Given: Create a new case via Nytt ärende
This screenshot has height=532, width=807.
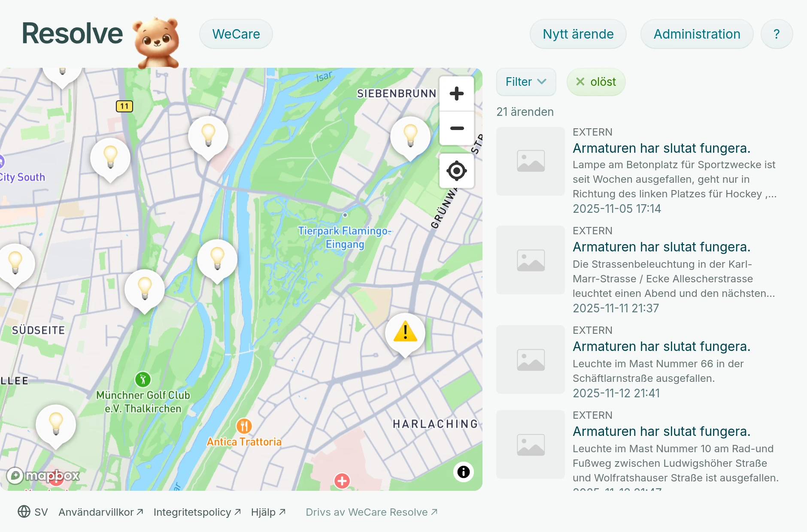Looking at the screenshot, I should (578, 34).
